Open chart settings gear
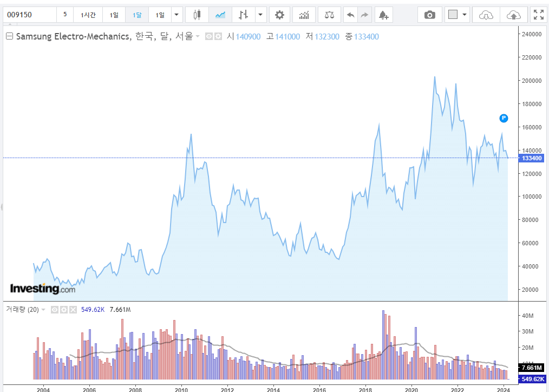549x392 pixels. click(279, 15)
